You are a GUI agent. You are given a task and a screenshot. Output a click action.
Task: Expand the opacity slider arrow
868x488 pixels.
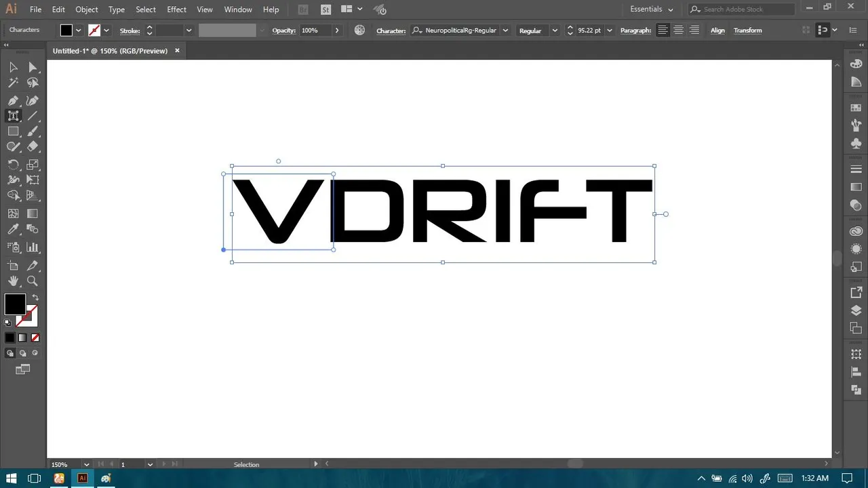click(337, 30)
